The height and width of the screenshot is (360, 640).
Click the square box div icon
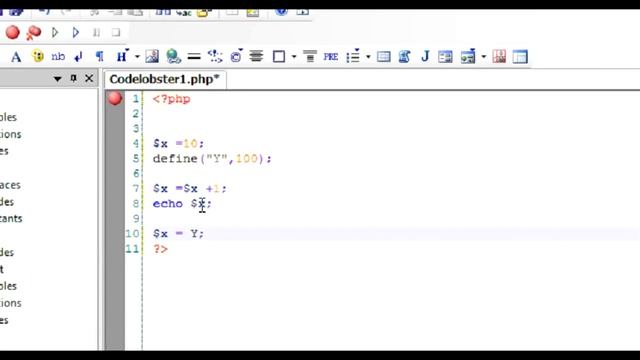tap(279, 56)
